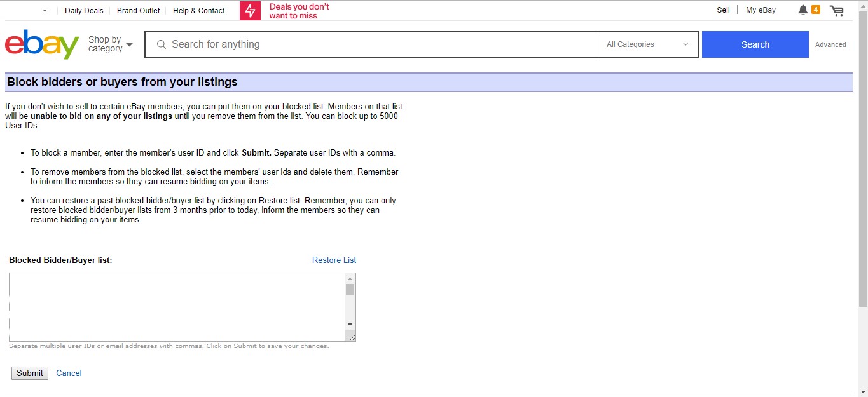Image resolution: width=868 pixels, height=397 pixels.
Task: Click the textarea scrollbar thumb
Action: tap(350, 290)
